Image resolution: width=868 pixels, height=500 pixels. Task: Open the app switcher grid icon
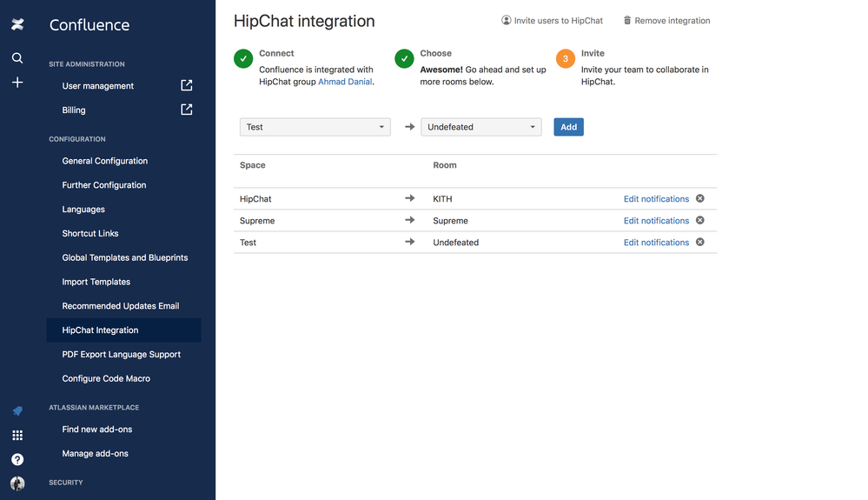click(x=17, y=435)
